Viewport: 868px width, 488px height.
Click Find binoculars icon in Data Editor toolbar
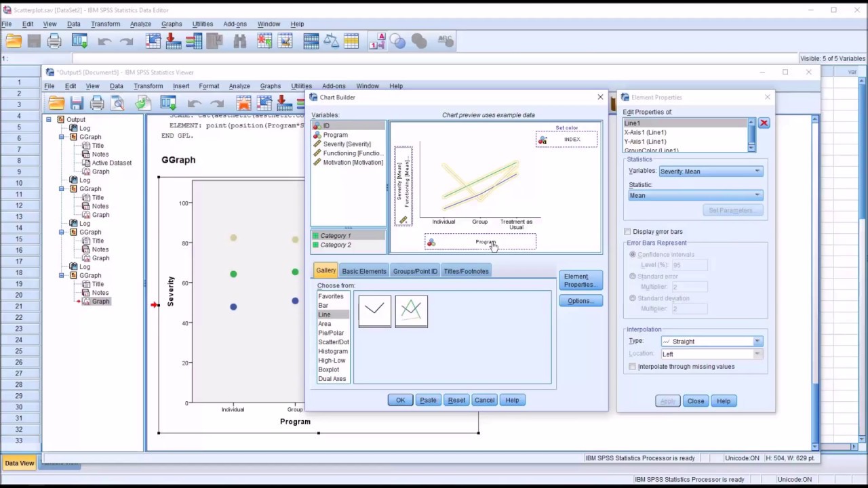click(239, 41)
